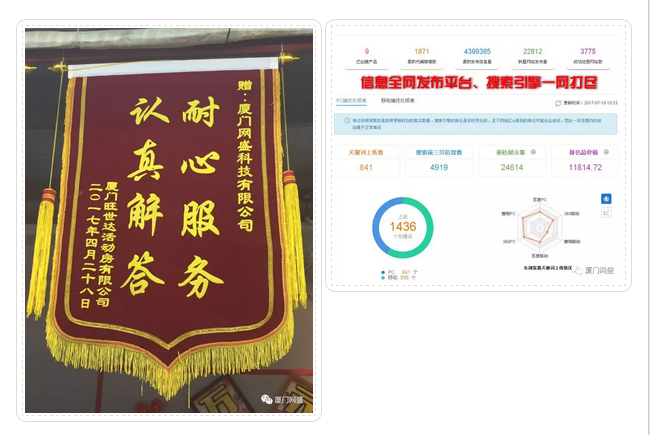Click the refresh icon beside update time

[558, 102]
